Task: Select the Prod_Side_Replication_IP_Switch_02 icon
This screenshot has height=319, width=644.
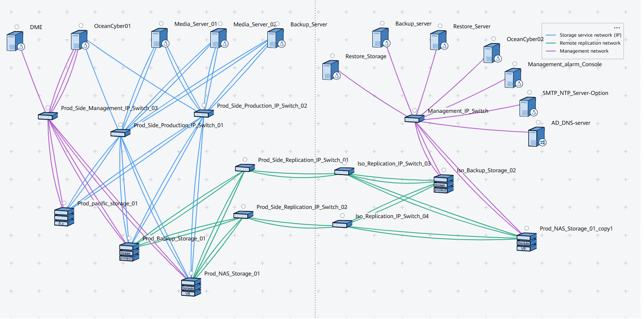Action: pyautogui.click(x=243, y=215)
